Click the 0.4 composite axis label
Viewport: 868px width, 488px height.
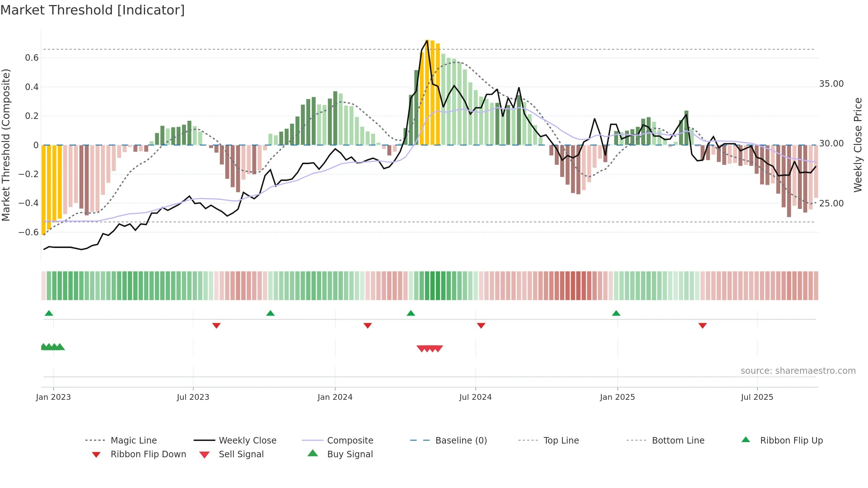coord(32,87)
